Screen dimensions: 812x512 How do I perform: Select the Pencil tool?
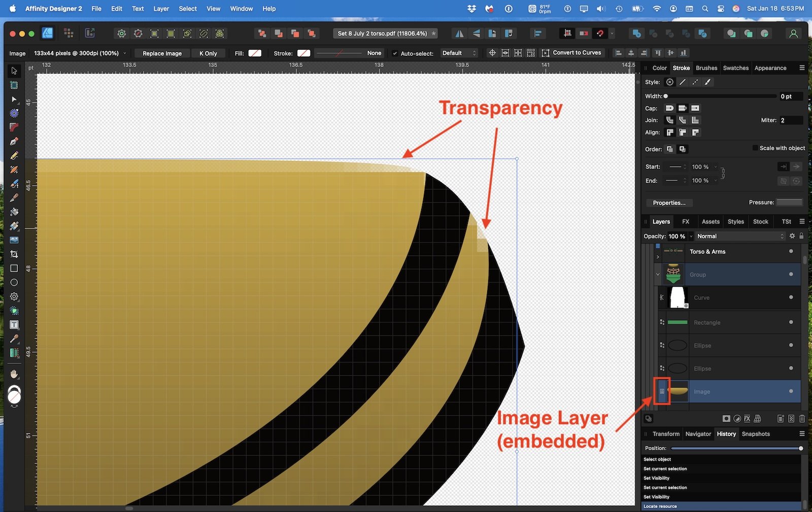pyautogui.click(x=14, y=155)
